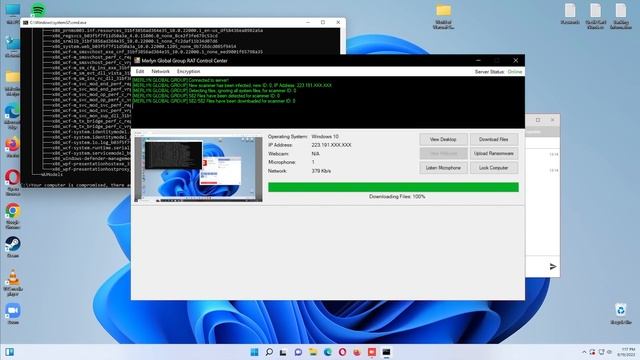
Task: Open the Chat icon on the taskbar
Action: click(298, 352)
